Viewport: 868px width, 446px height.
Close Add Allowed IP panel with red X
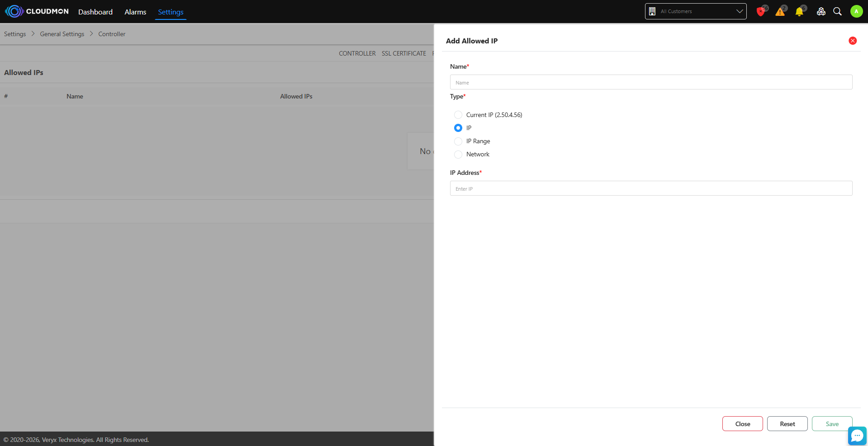pos(853,41)
